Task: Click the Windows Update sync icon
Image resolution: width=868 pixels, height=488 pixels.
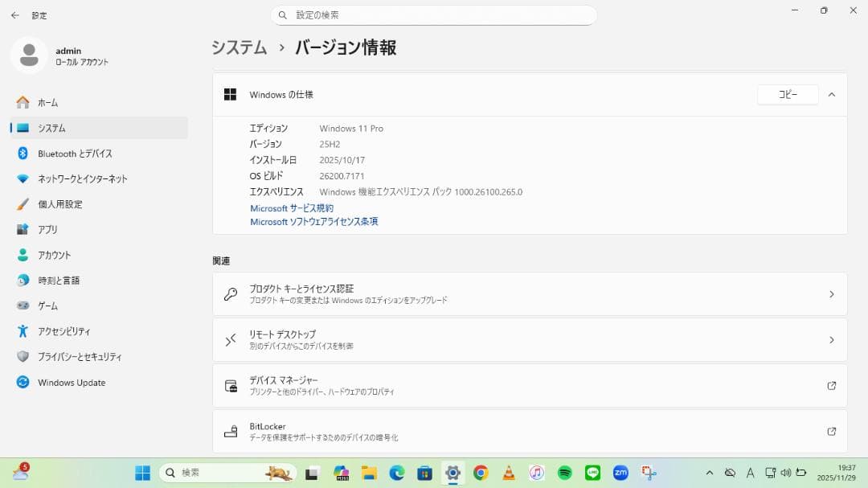Action: 23,382
